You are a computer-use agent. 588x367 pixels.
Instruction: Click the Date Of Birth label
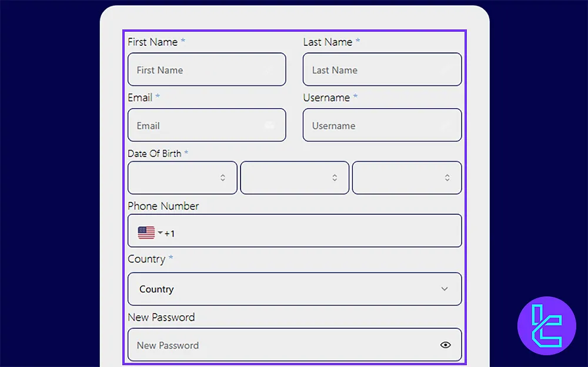point(155,154)
